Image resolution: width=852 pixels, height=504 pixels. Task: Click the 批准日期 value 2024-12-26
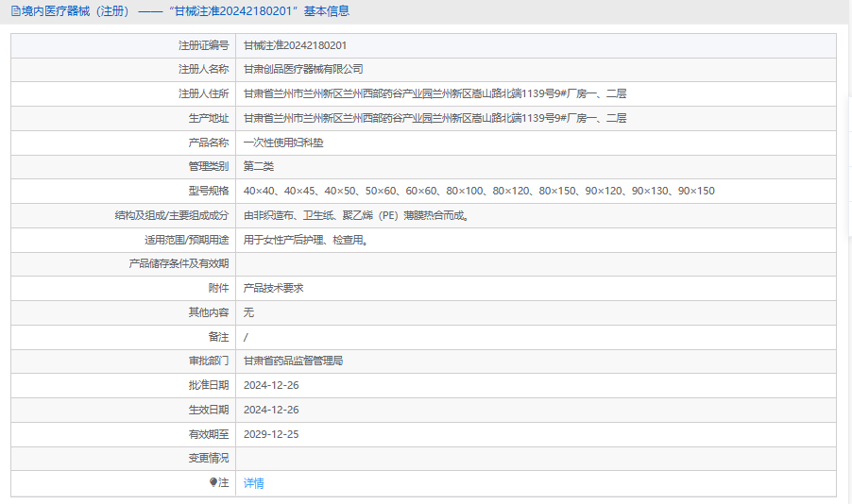click(271, 385)
